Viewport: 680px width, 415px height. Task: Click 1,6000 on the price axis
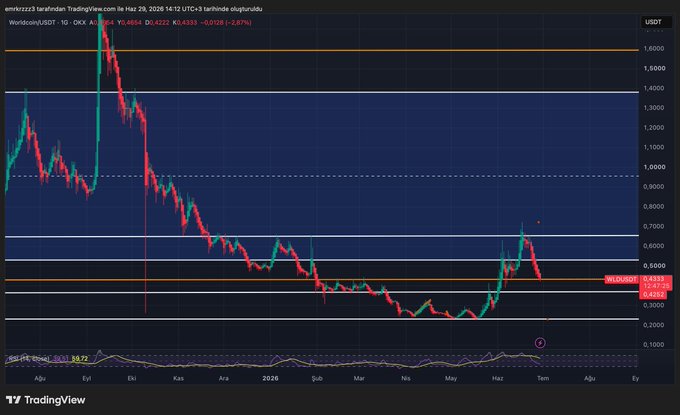tap(654, 49)
